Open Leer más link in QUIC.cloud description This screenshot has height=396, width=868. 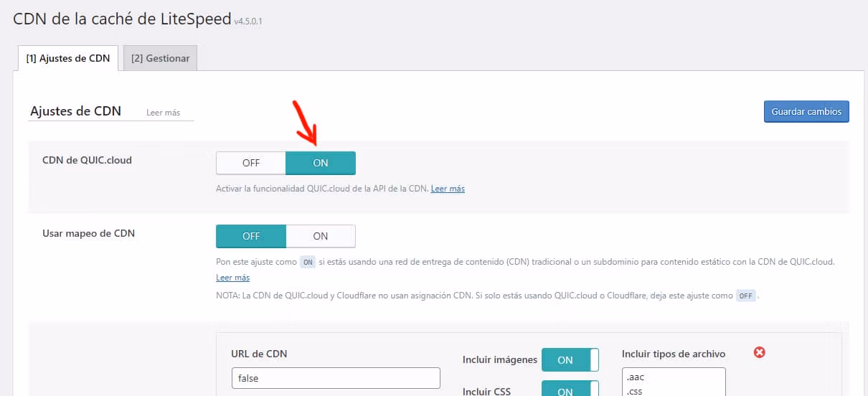[448, 189]
